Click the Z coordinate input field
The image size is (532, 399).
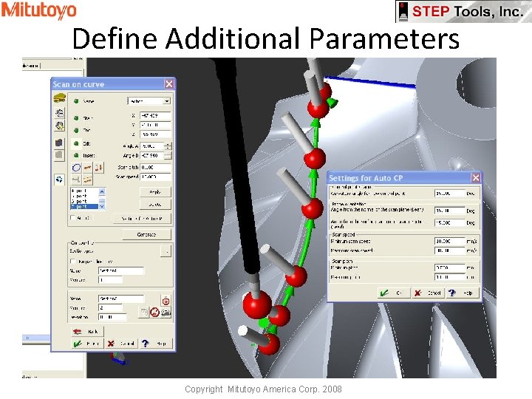155,134
